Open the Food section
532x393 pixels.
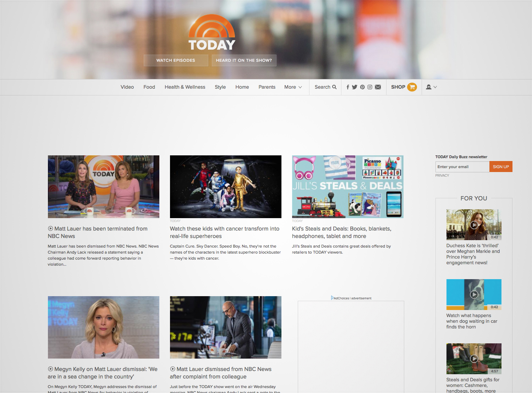[149, 87]
